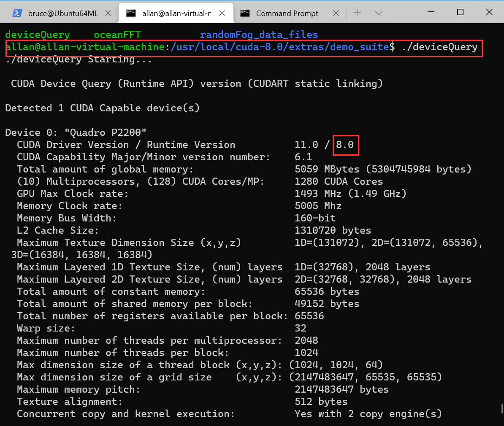Click the terminal scrollbar thumb

pyautogui.click(x=502, y=409)
